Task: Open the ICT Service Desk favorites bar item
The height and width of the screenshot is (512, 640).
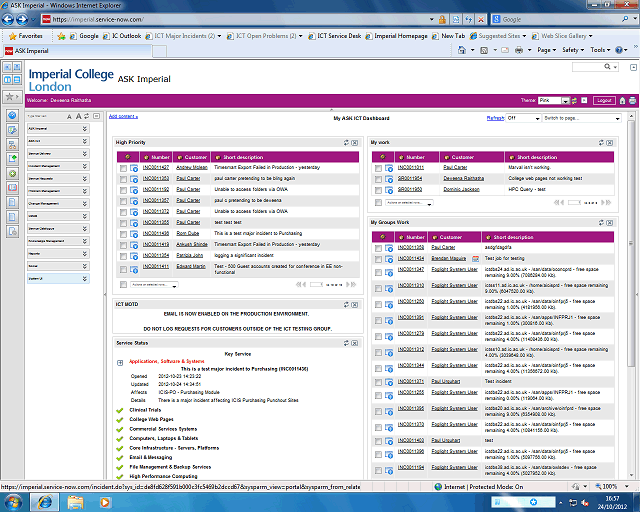Action: coord(339,35)
